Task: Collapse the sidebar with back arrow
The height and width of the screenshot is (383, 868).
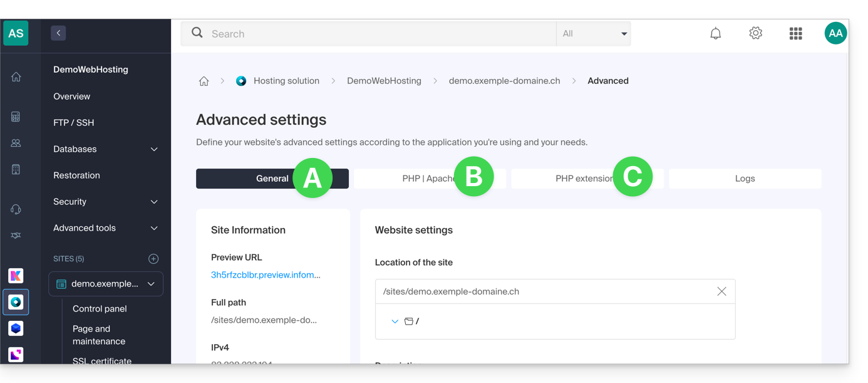Action: coord(58,33)
